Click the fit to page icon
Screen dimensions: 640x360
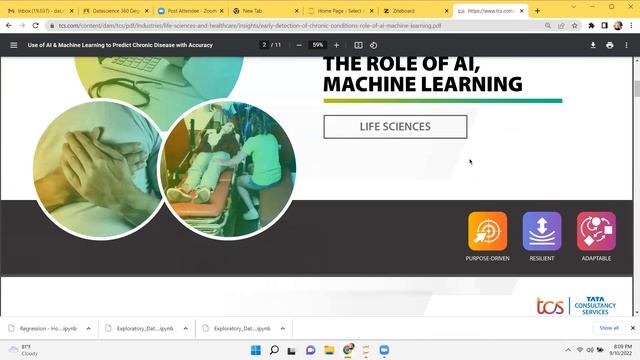click(358, 45)
